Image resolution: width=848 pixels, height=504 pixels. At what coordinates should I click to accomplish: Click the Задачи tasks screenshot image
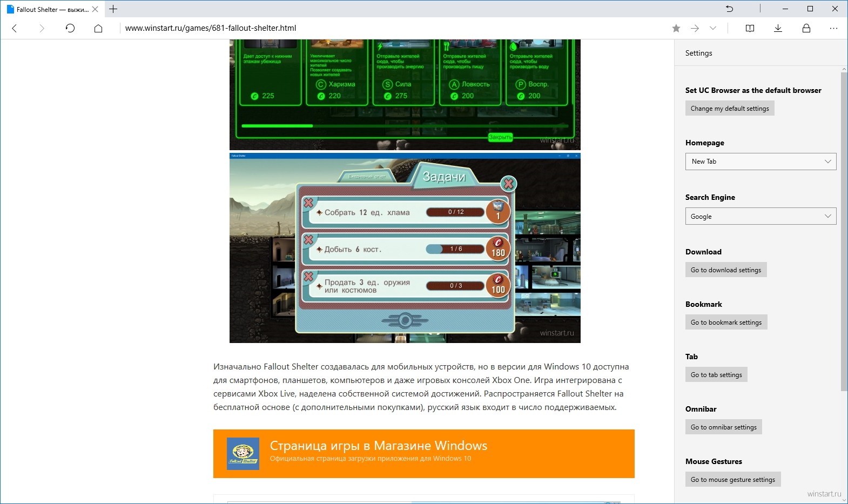tap(405, 248)
